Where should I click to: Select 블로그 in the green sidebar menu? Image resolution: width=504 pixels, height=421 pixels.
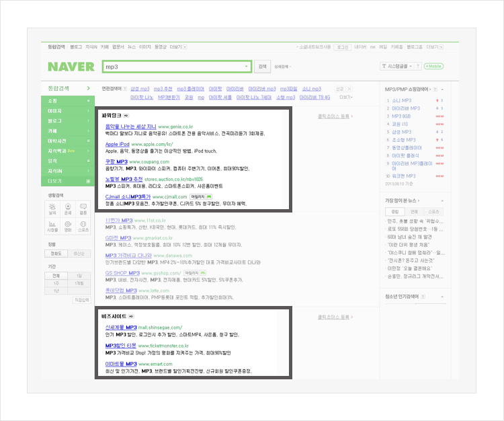click(68, 120)
